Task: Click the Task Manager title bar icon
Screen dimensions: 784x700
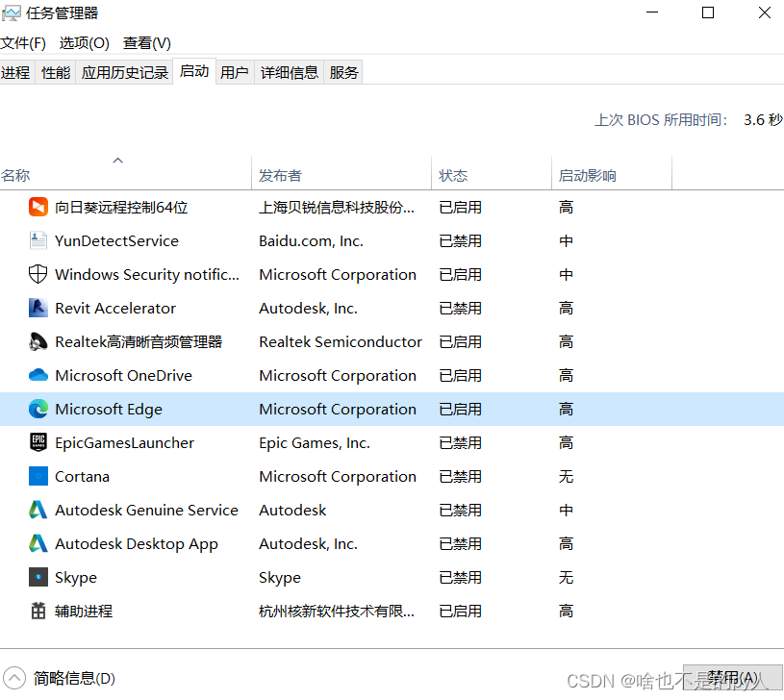Action: tap(11, 13)
